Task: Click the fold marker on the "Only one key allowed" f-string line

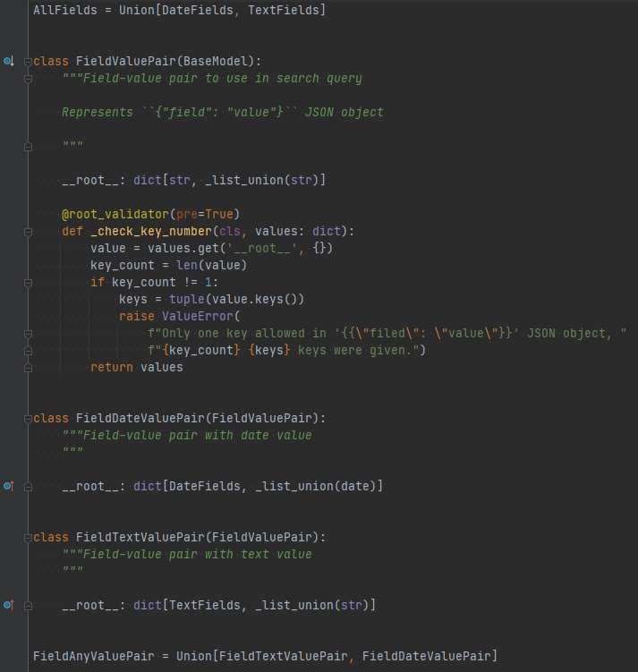Action: pos(29,334)
